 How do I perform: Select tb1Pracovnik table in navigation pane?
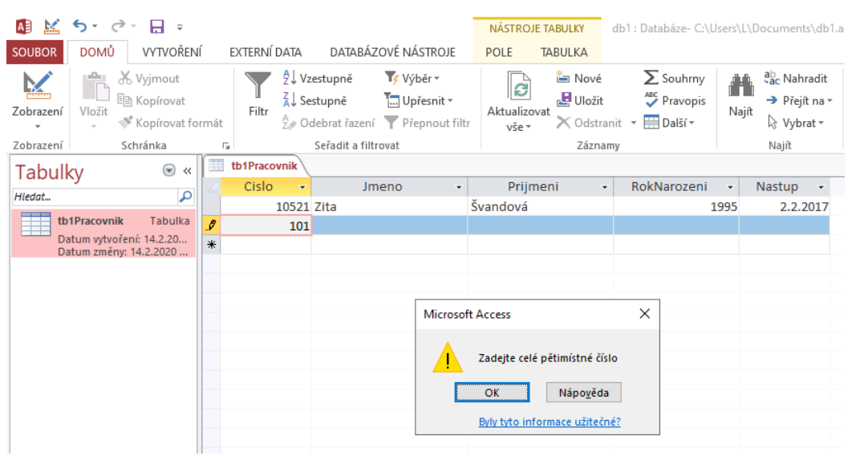tap(103, 234)
